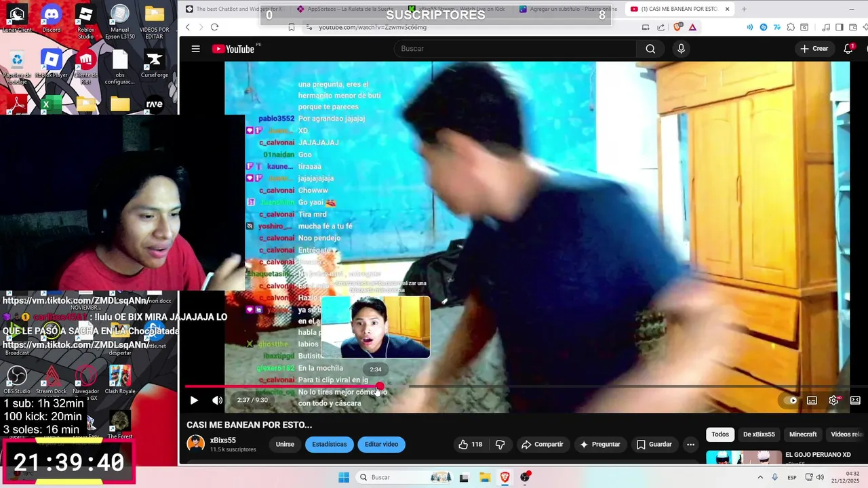Image resolution: width=868 pixels, height=488 pixels.
Task: Click the video title CASI ME BANEAN POR ESTO...
Action: click(x=250, y=425)
